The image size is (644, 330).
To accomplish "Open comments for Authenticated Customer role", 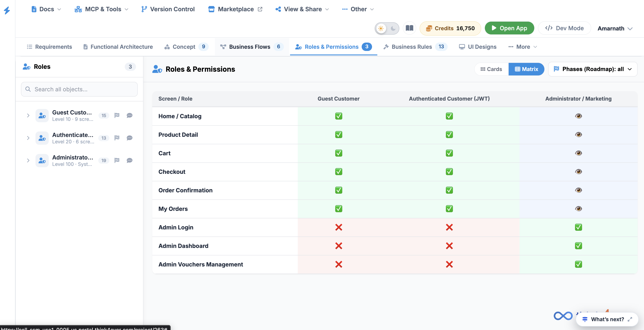I will (130, 138).
